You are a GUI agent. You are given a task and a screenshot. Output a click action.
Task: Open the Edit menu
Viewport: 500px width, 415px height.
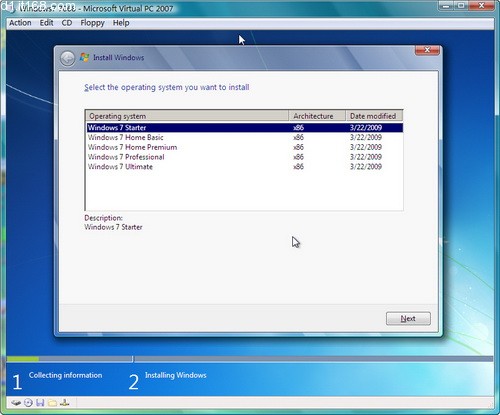pyautogui.click(x=46, y=23)
